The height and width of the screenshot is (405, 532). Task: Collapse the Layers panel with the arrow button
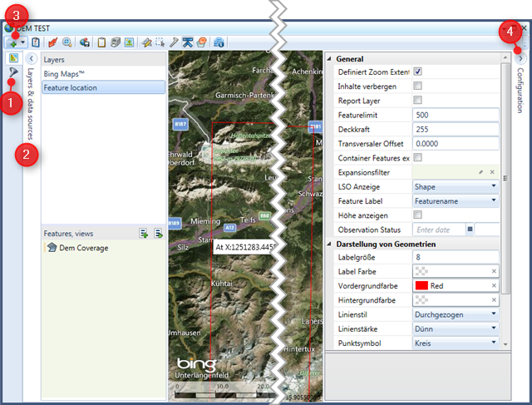click(31, 59)
